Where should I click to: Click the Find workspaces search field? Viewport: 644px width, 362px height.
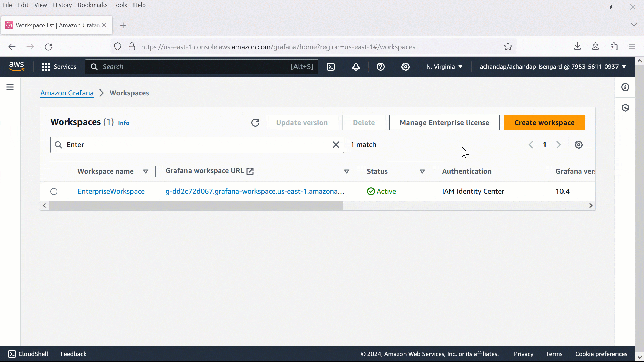pos(196,145)
